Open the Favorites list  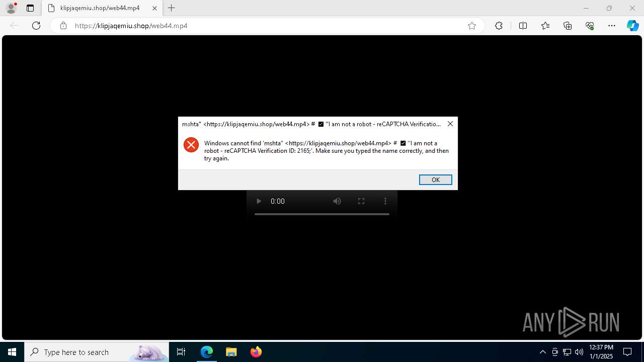(x=545, y=26)
